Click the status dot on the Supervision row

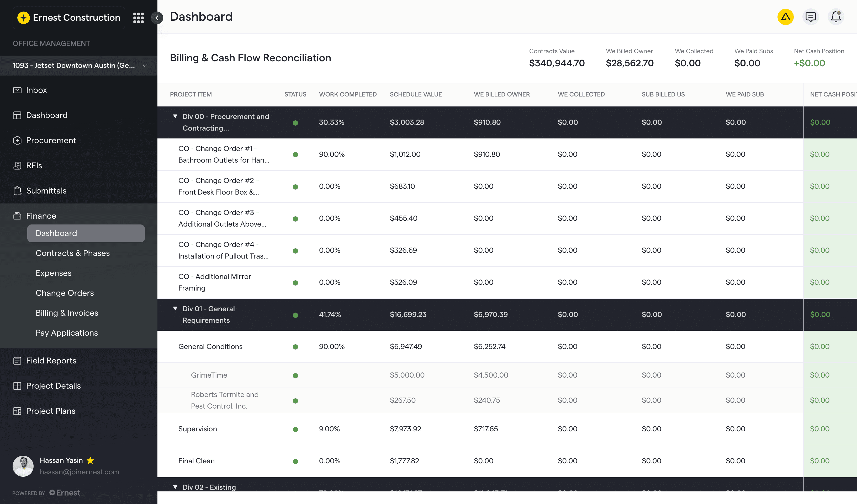pyautogui.click(x=295, y=429)
